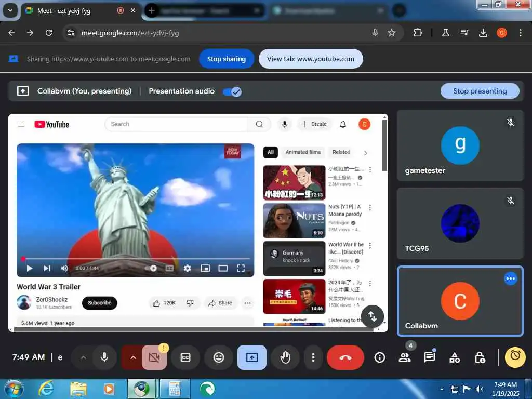
Task: Mute the Meet microphone button
Action: pyautogui.click(x=104, y=357)
